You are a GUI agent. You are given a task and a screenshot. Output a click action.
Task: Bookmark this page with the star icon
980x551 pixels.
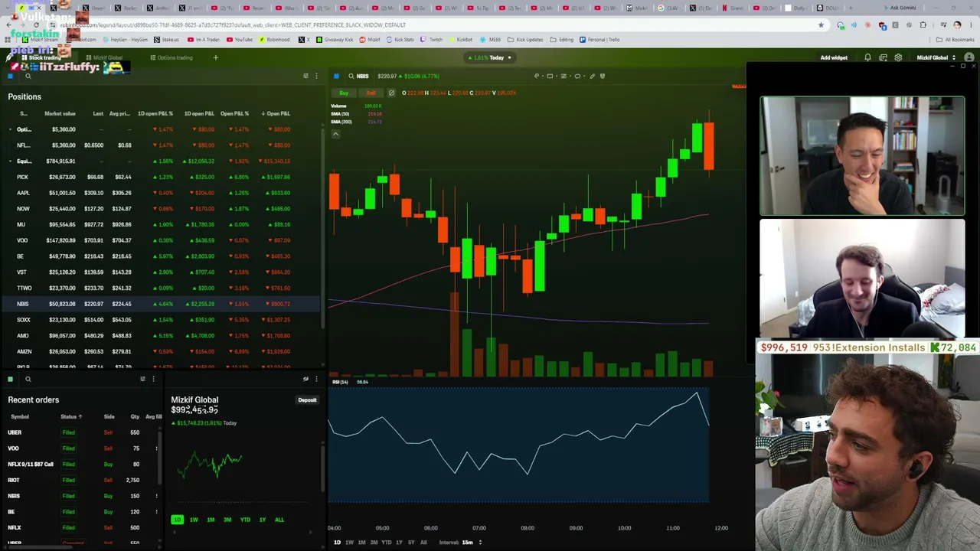821,24
